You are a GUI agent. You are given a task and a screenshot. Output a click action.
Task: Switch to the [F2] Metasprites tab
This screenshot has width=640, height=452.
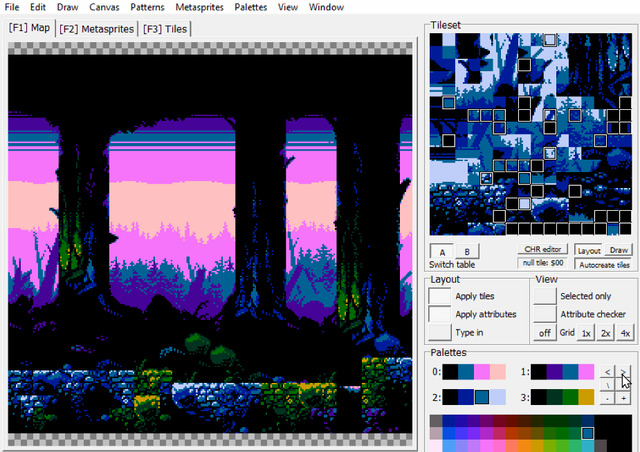tap(97, 29)
